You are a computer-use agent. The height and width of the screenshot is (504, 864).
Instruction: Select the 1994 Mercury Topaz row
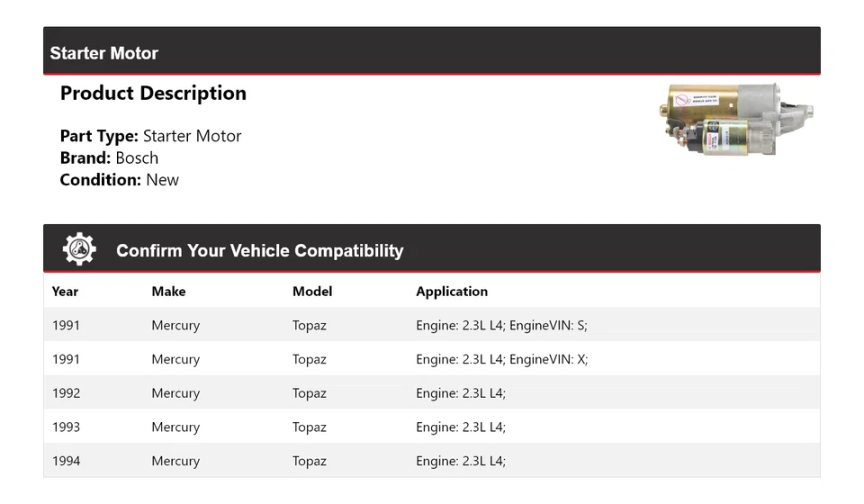(x=432, y=461)
